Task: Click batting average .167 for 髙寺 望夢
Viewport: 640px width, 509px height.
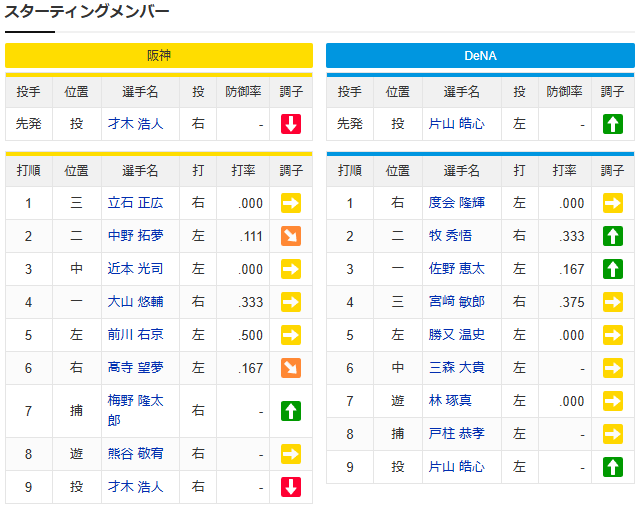Action: pyautogui.click(x=251, y=369)
